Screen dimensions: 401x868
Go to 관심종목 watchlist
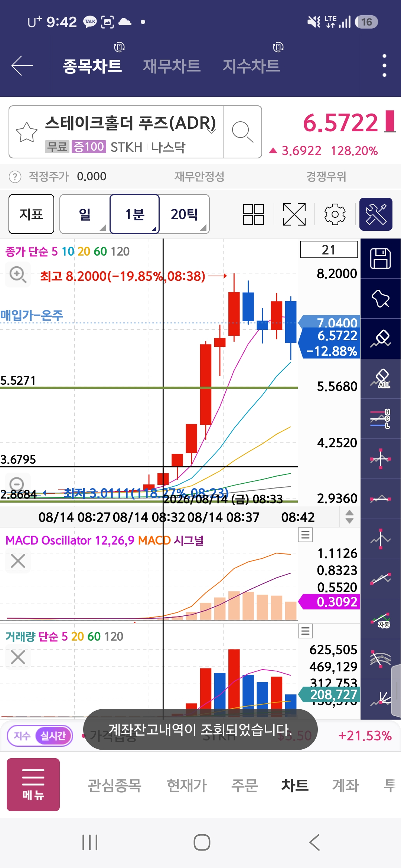114,785
